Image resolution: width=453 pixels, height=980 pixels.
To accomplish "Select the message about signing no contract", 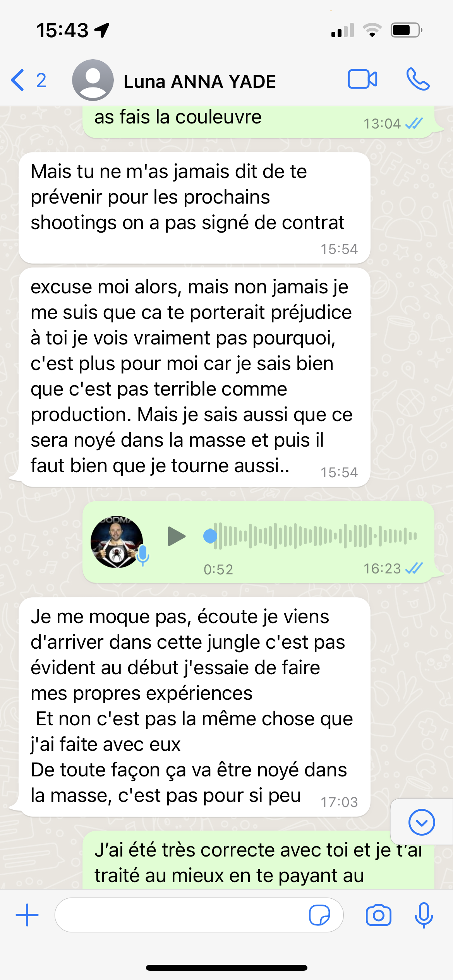I will (x=194, y=208).
